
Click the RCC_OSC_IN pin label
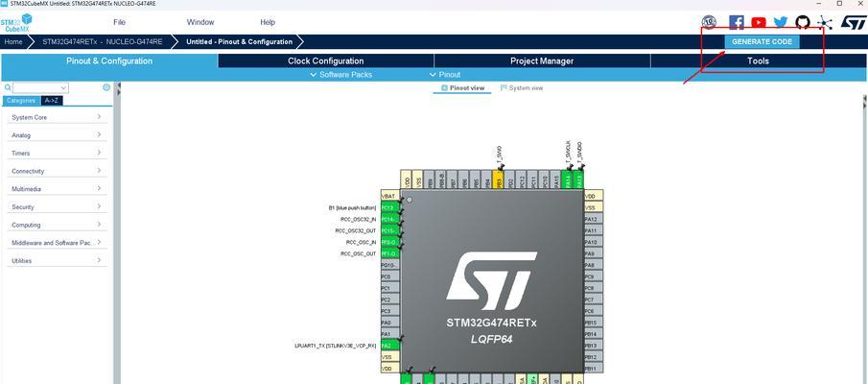[361, 242]
